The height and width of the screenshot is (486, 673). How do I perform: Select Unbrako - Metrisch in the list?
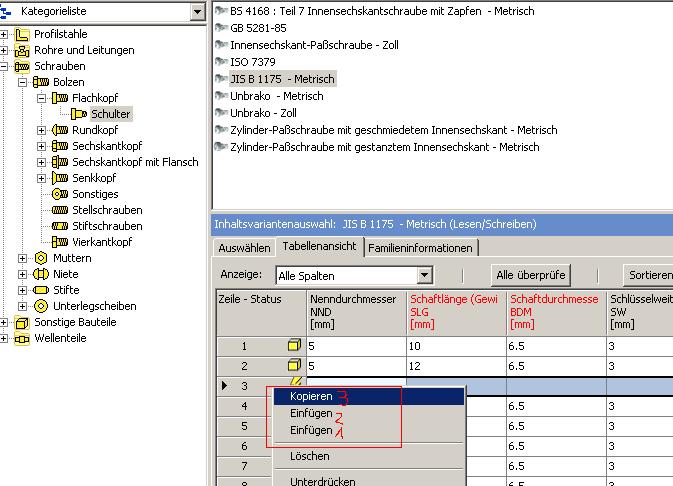coord(276,96)
